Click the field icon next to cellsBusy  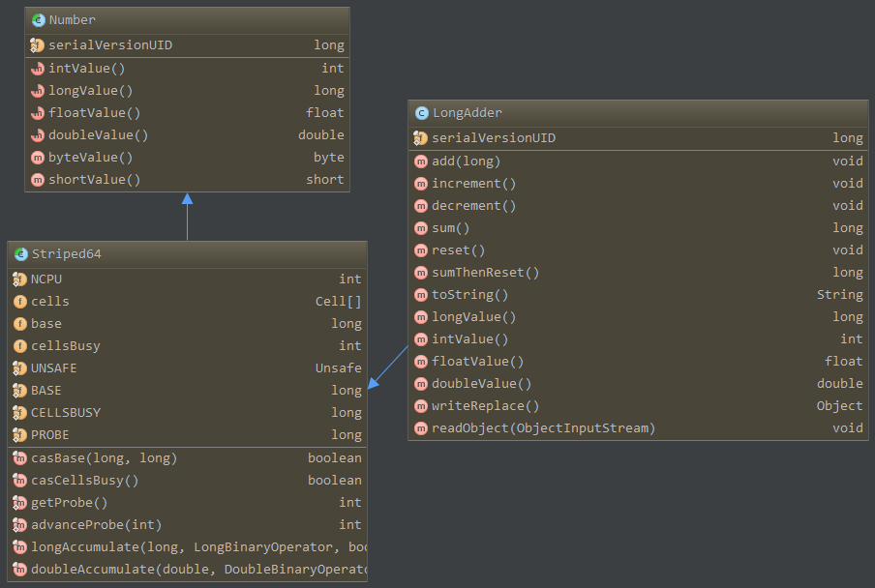(x=20, y=346)
